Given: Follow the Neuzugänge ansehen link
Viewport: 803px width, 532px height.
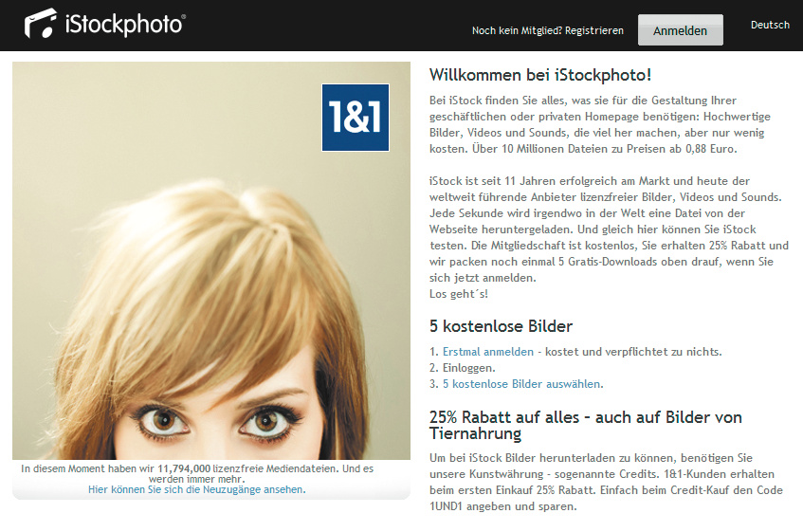Looking at the screenshot, I should point(196,489).
